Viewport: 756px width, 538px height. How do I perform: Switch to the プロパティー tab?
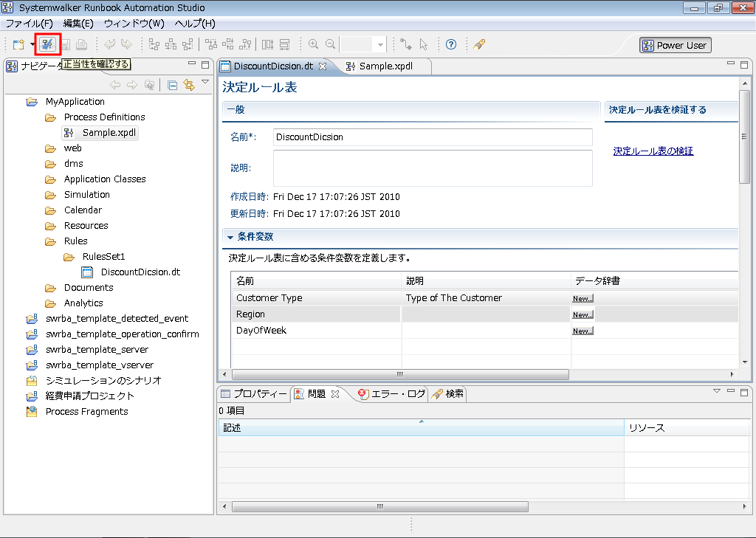tap(254, 394)
